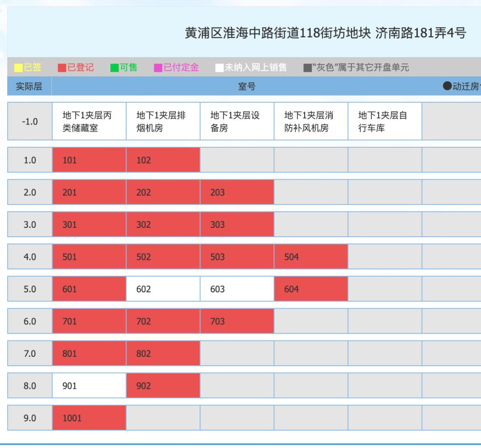Click the 动迁房 black dot marker
Viewport: 481px width, 448px height.
click(447, 87)
